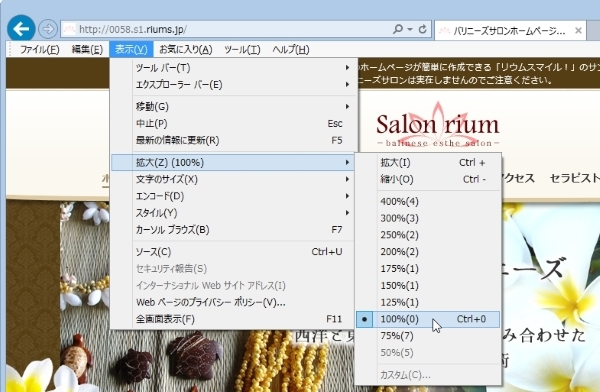Choose 拡大(I) zoom in
This screenshot has width=600, height=392.
[x=428, y=163]
